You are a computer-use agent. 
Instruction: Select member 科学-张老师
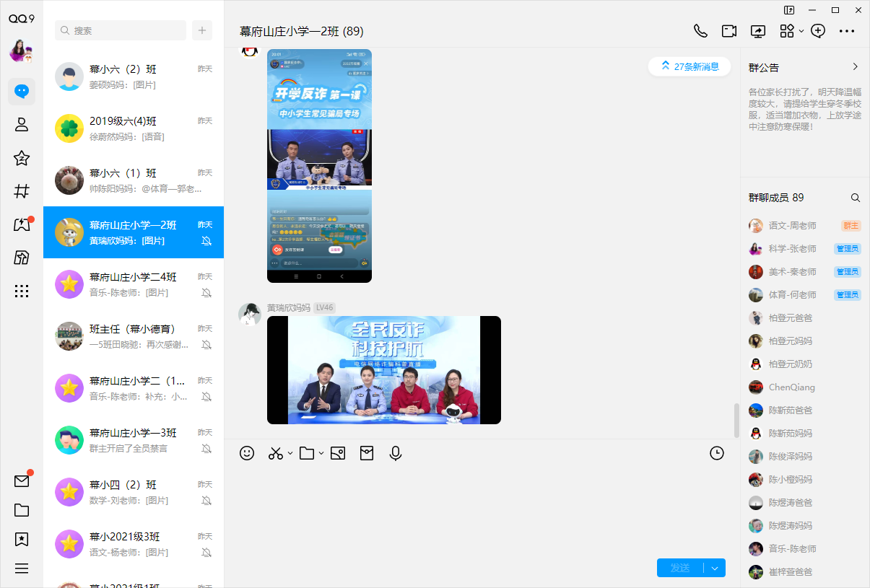pyautogui.click(x=805, y=249)
